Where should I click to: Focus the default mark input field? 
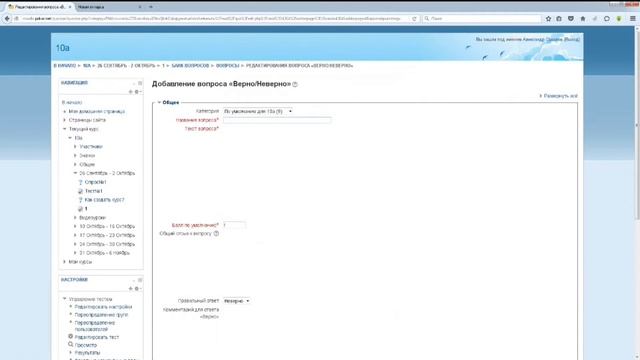point(234,225)
